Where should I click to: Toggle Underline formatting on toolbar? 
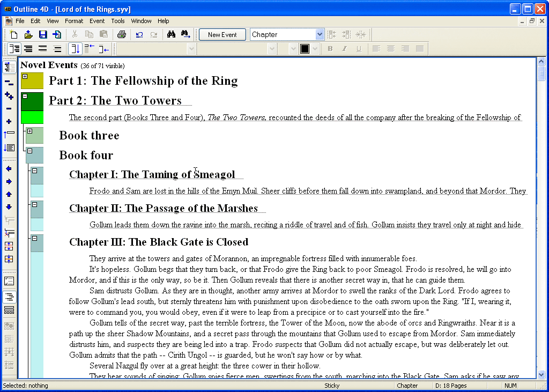click(359, 48)
